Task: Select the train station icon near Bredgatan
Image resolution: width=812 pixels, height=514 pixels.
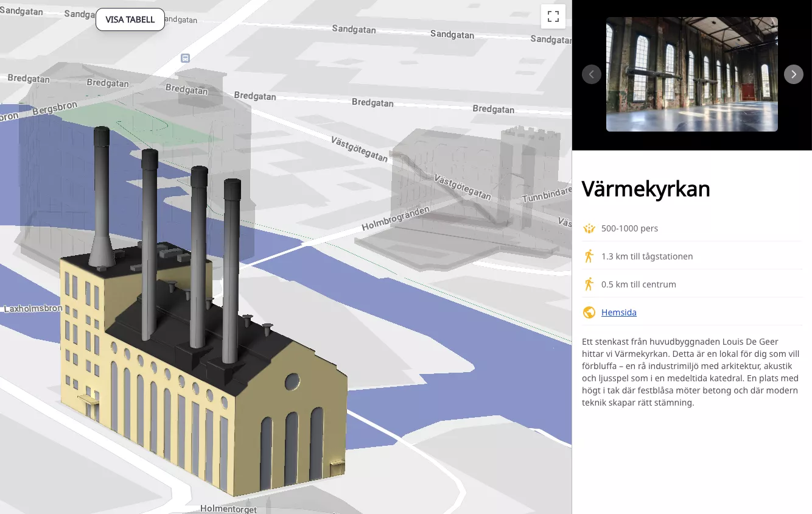Action: tap(184, 58)
